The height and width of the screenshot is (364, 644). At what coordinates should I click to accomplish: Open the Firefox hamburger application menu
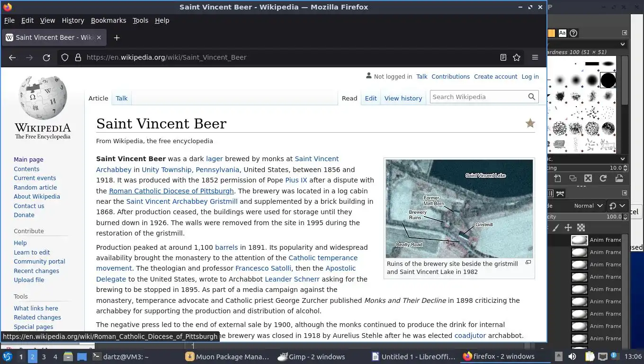[535, 57]
